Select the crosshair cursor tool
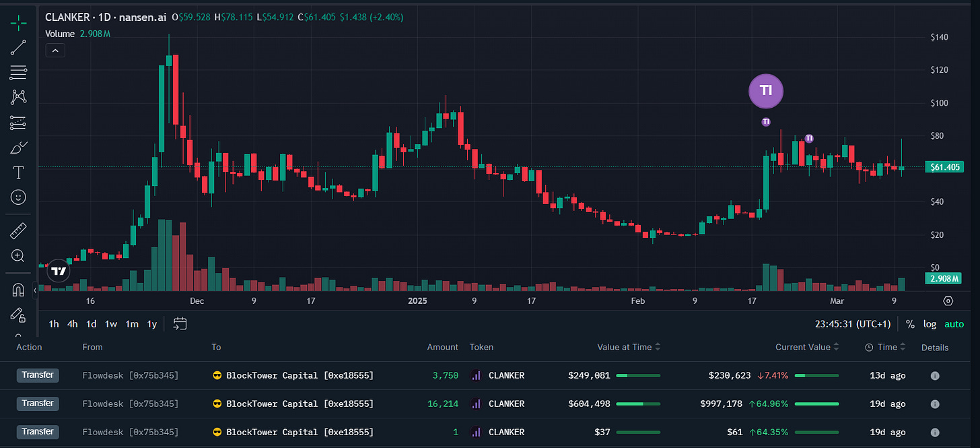The width and height of the screenshot is (980, 448). [x=18, y=22]
